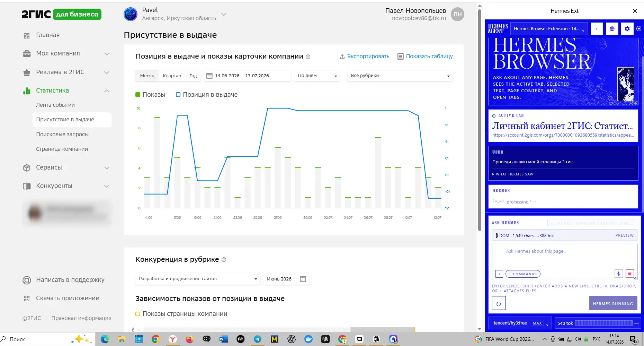Image resolution: width=644 pixels, height=346 pixels.
Task: Open the Commands button in Ask Hermes
Action: (x=523, y=274)
